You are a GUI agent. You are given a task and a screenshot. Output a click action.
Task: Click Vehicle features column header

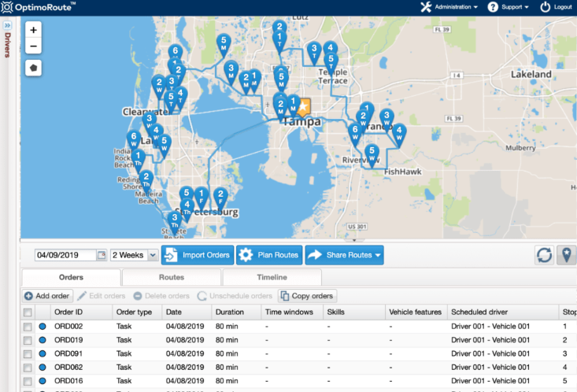(416, 312)
